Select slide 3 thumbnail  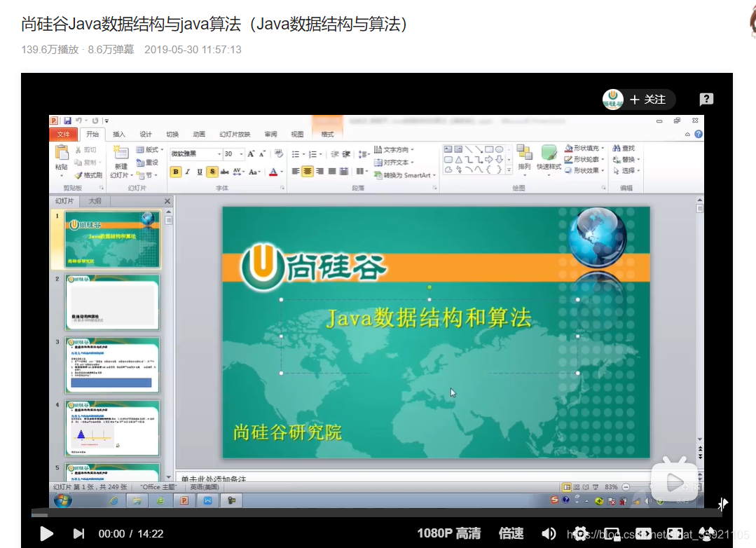(112, 364)
